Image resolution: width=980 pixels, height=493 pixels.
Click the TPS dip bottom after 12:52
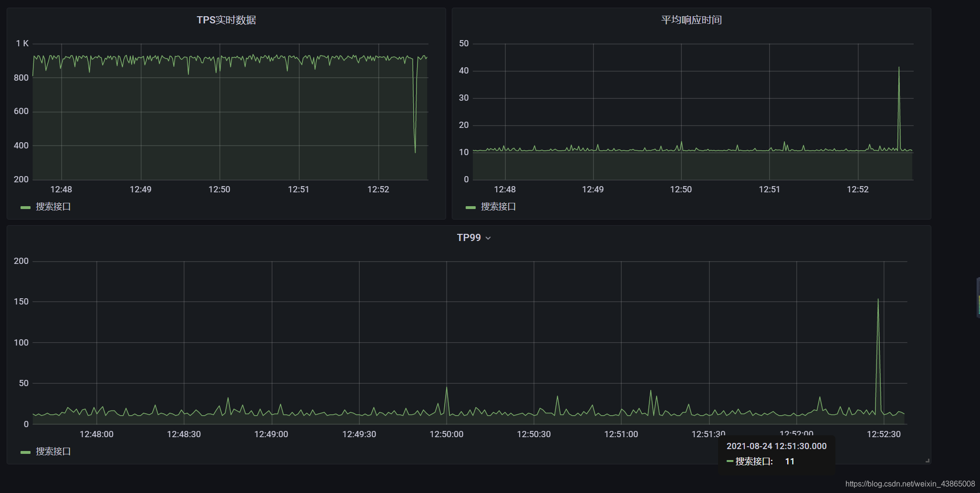[415, 152]
